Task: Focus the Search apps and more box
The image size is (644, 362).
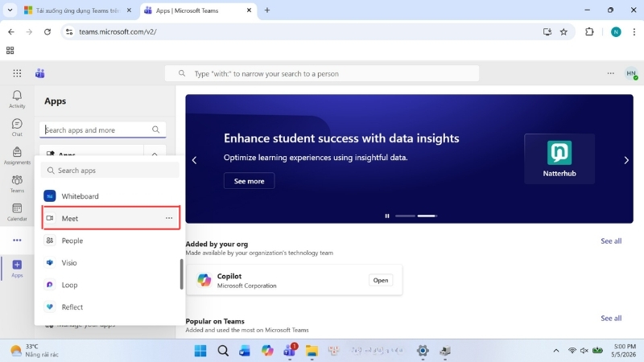Action: click(103, 130)
